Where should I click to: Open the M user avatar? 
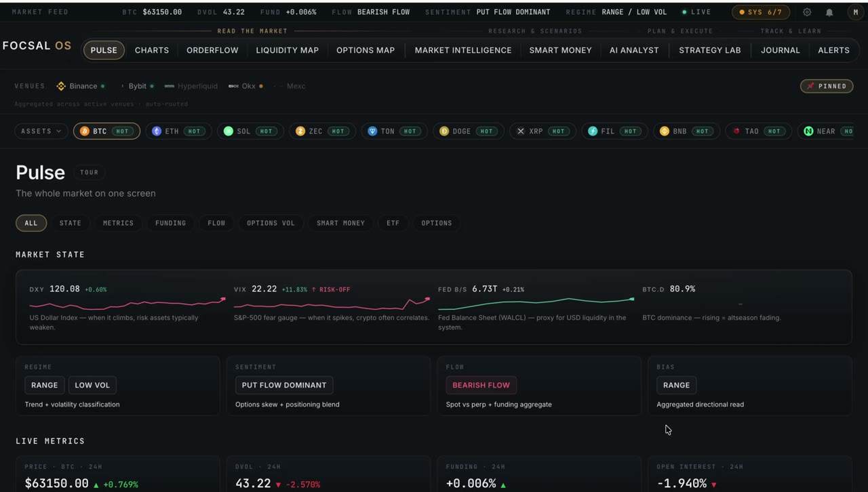(x=855, y=12)
